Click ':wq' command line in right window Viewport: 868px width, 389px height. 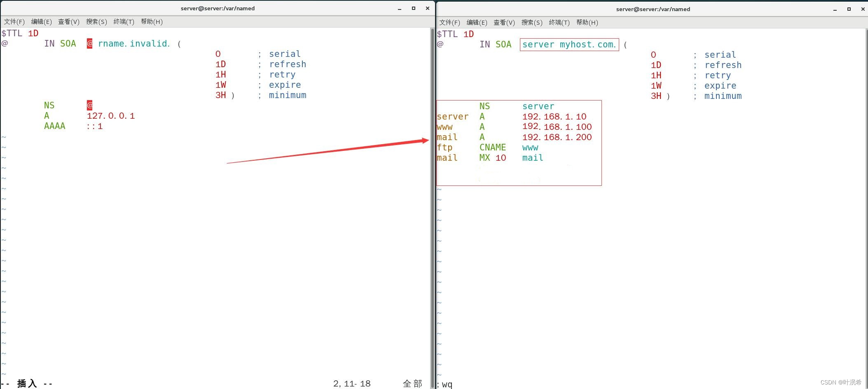click(445, 384)
